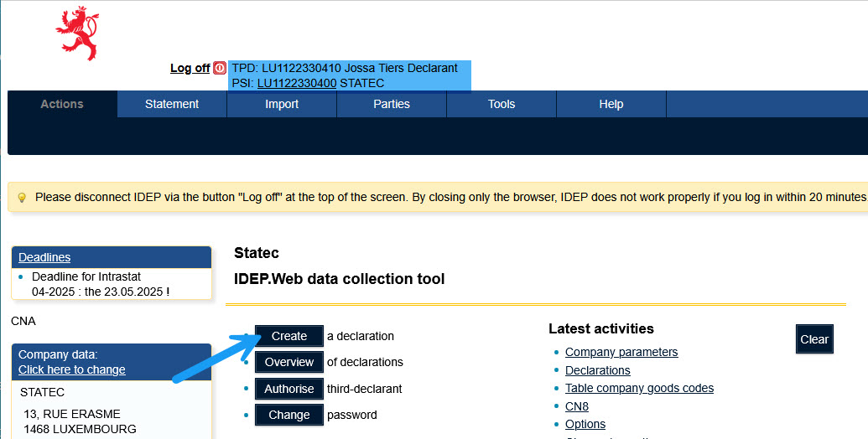
Task: Open the Statement menu
Action: [172, 104]
